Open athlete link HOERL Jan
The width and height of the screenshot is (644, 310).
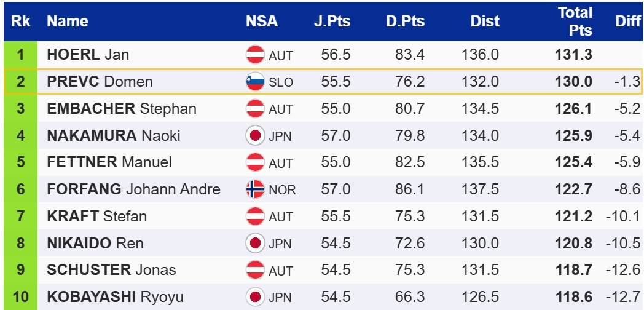[x=88, y=55]
